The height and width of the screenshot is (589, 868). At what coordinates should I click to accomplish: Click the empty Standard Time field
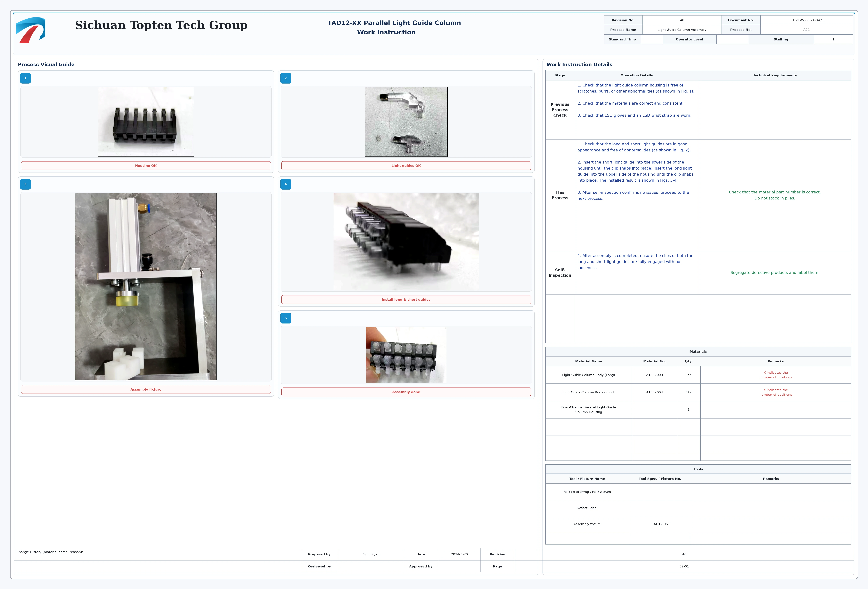coord(652,39)
